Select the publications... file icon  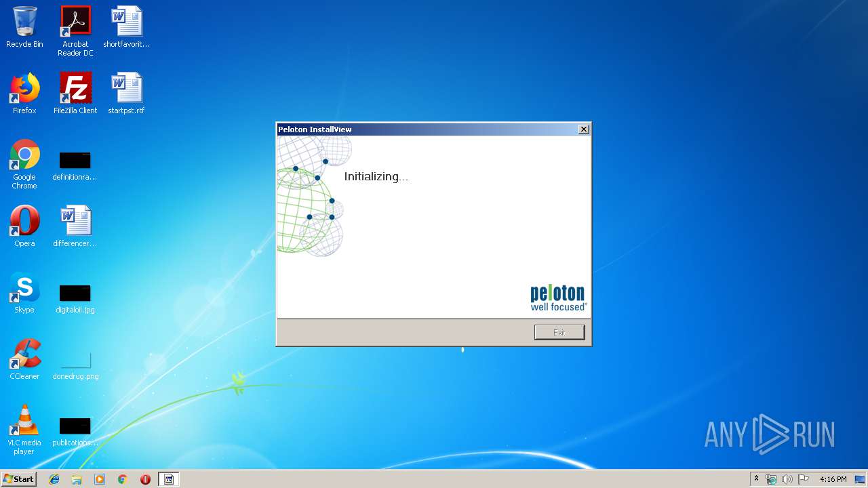coord(75,431)
